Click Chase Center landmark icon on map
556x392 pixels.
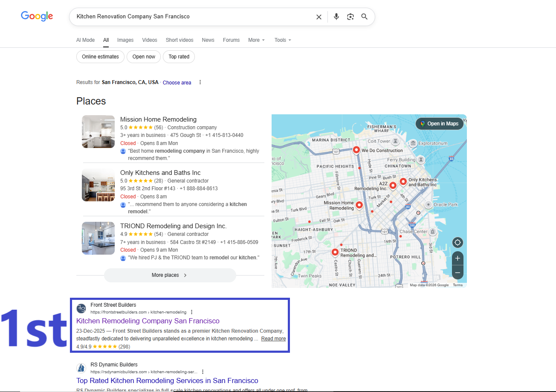coord(433,232)
